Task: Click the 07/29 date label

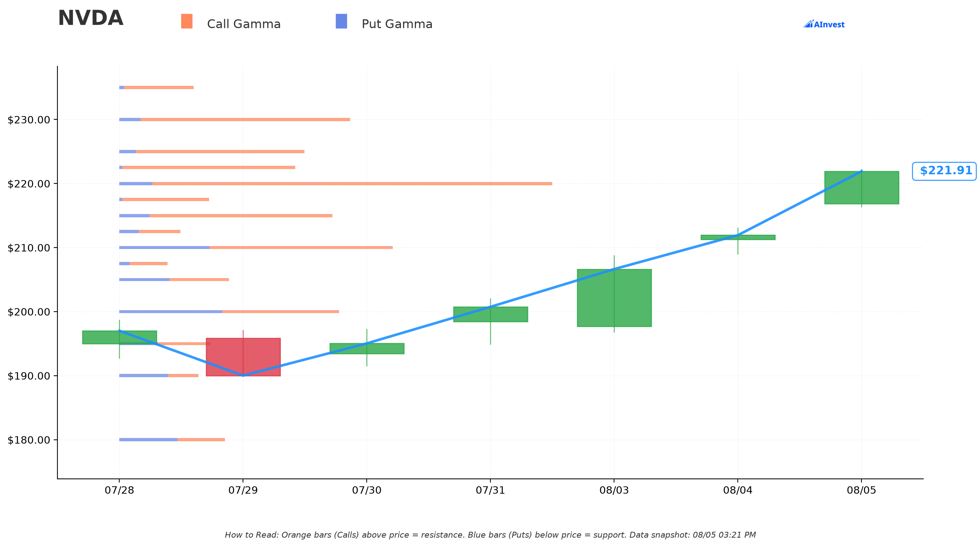Action: coord(243,490)
